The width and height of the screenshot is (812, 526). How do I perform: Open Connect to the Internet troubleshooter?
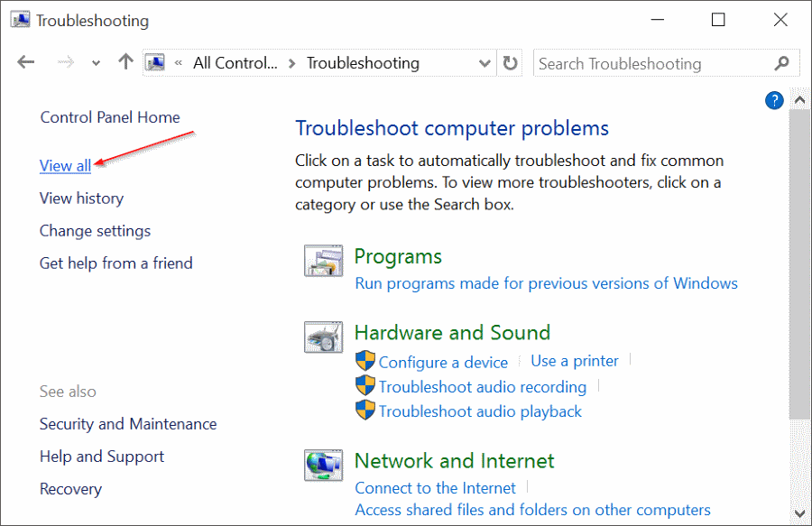436,488
